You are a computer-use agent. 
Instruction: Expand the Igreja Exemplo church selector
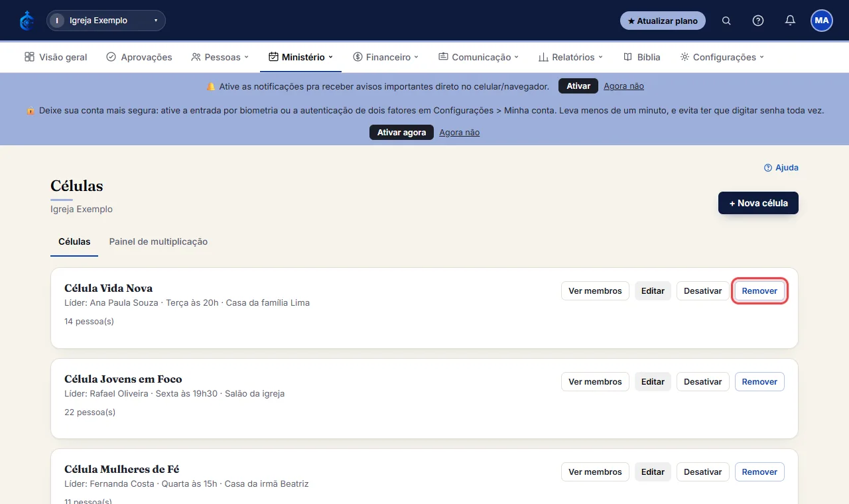(106, 21)
